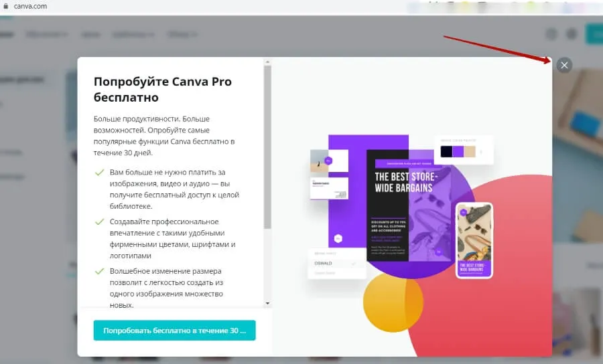The height and width of the screenshot is (364, 603).
Task: Click the 'Создавайте профессиональное впечатление' benefit
Action: coord(173,238)
